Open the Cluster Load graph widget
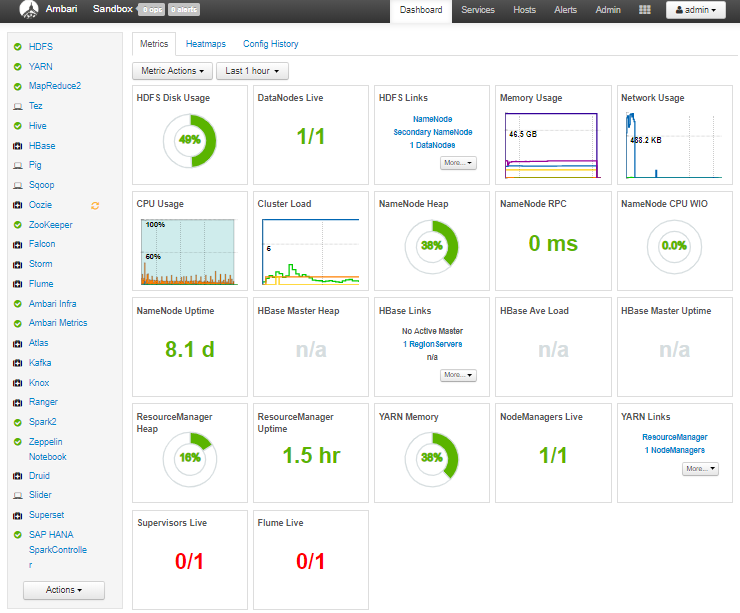Screen dimensions: 740x613 (x=309, y=252)
